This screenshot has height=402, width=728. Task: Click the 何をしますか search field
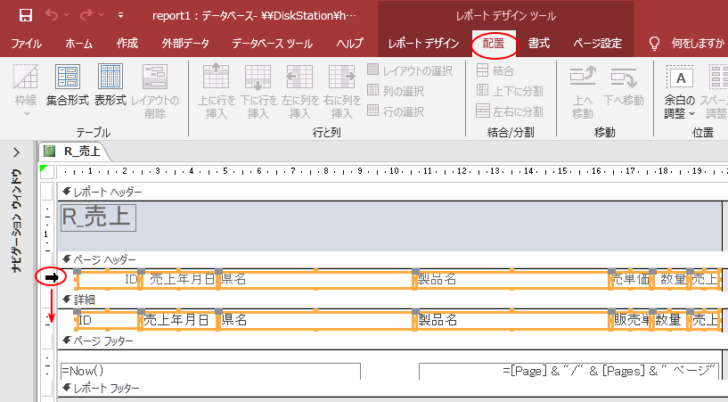(698, 44)
